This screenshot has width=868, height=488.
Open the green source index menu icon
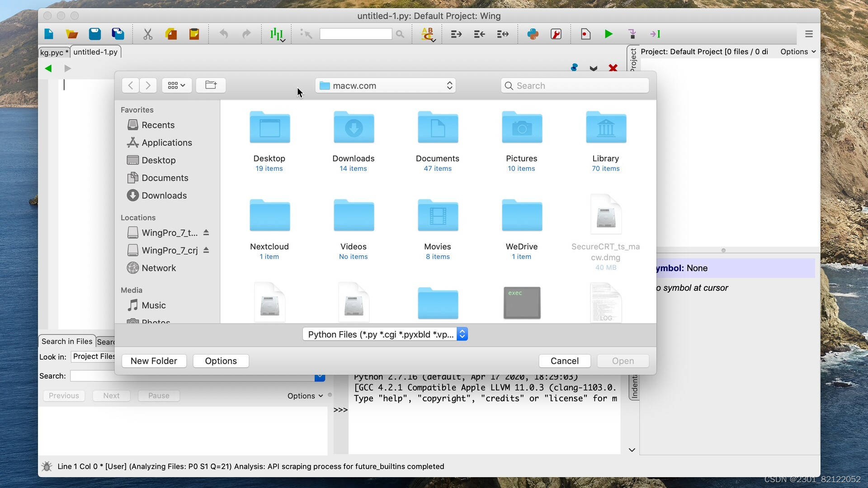pyautogui.click(x=277, y=34)
